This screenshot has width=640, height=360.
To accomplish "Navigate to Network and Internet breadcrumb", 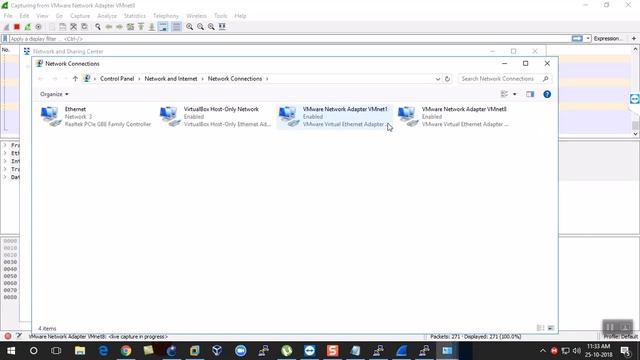I will 171,79.
